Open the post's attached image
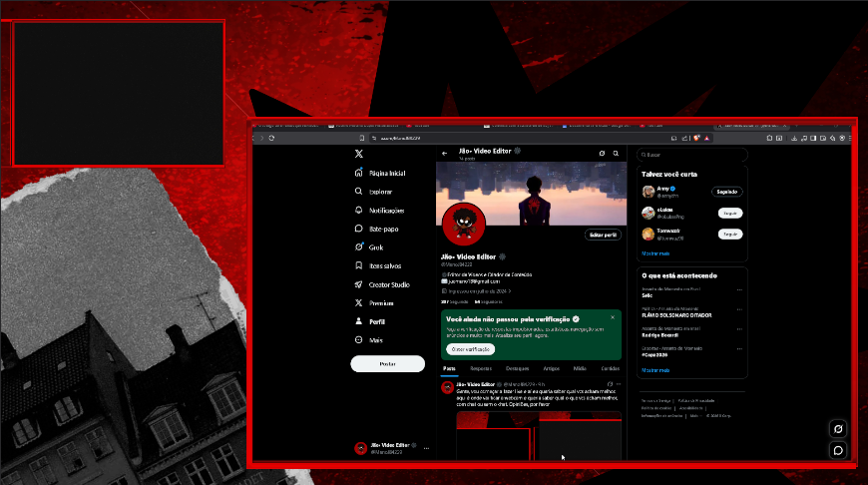Image resolution: width=868 pixels, height=485 pixels. [539, 436]
